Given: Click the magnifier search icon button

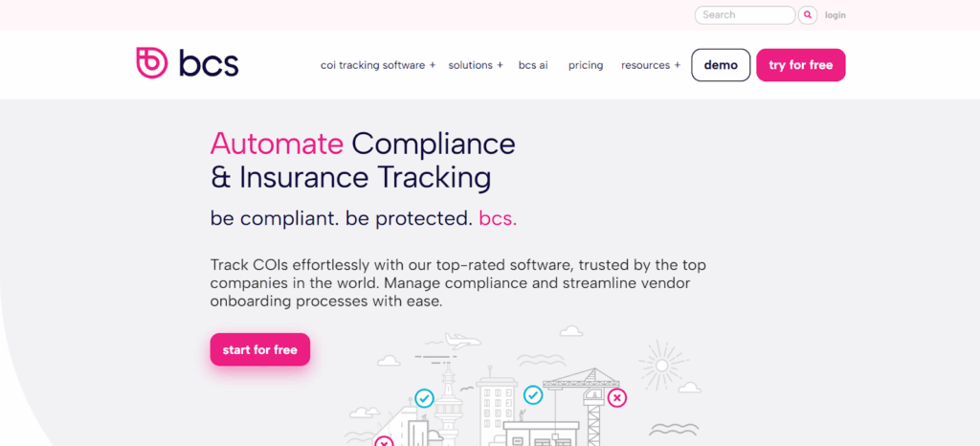Looking at the screenshot, I should pos(809,15).
